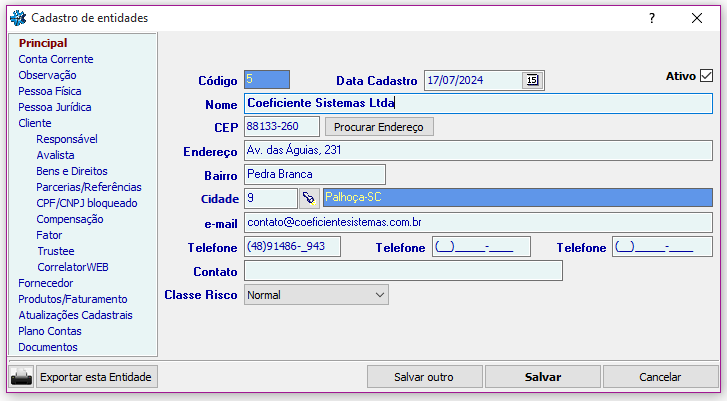Open the Conta Corrente section
This screenshot has width=727, height=401.
(56, 59)
